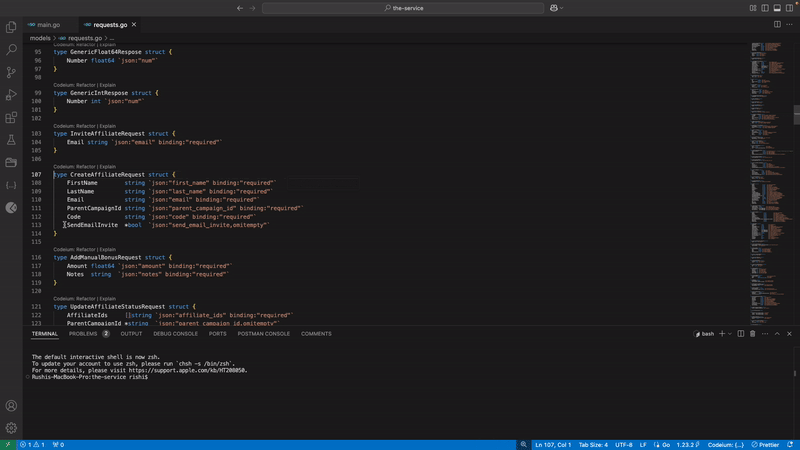
Task: Click Codeium Refactor link above CreateAffiliateRequest
Action: coord(86,167)
